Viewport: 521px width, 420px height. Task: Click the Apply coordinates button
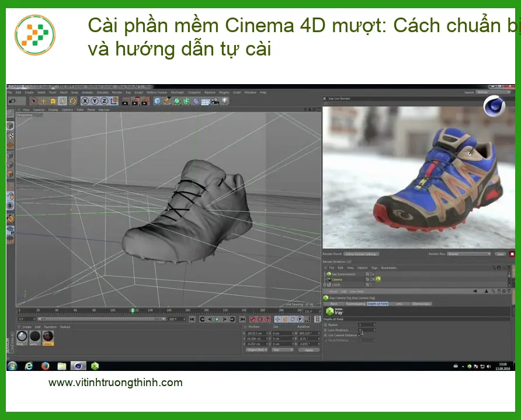(x=308, y=350)
